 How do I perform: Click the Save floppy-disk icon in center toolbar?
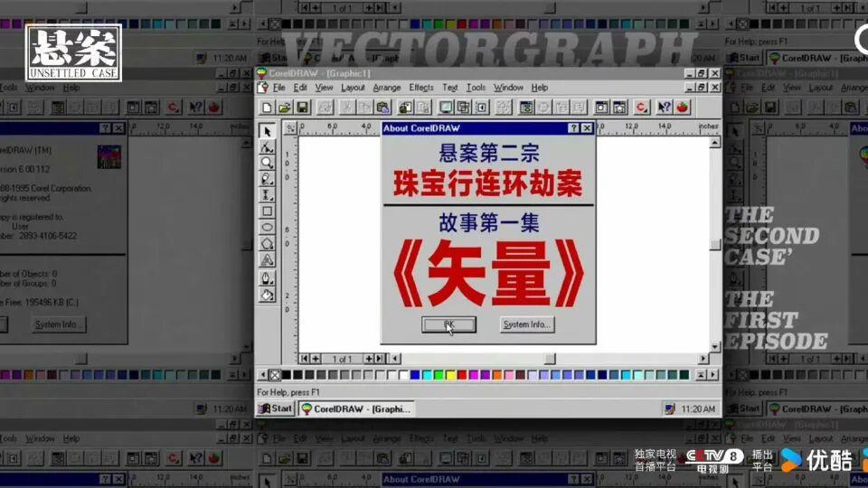coord(302,108)
